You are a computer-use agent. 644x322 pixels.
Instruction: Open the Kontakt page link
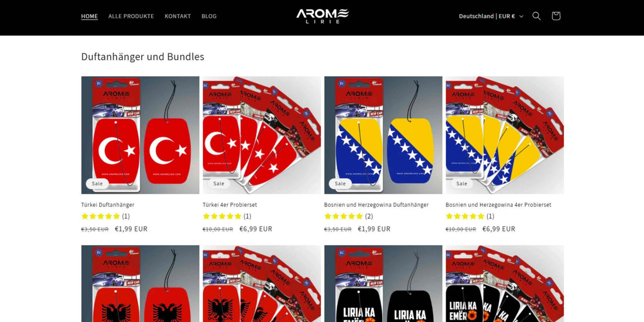click(x=178, y=16)
